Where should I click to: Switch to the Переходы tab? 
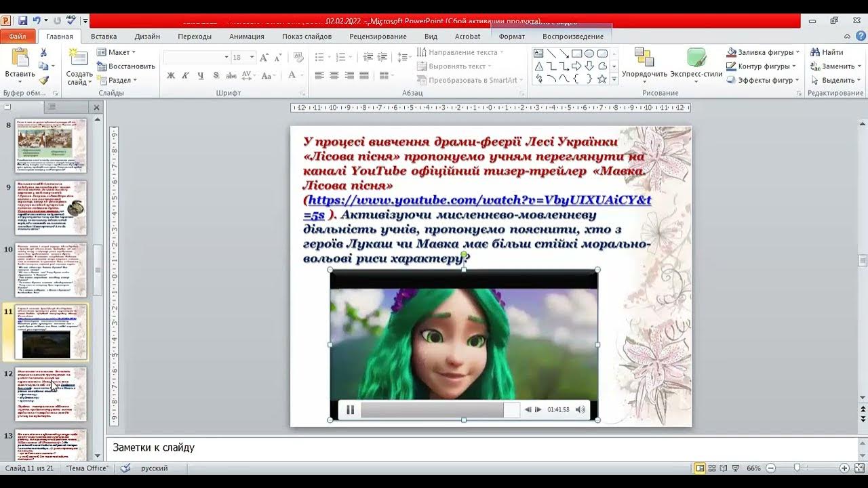point(195,37)
